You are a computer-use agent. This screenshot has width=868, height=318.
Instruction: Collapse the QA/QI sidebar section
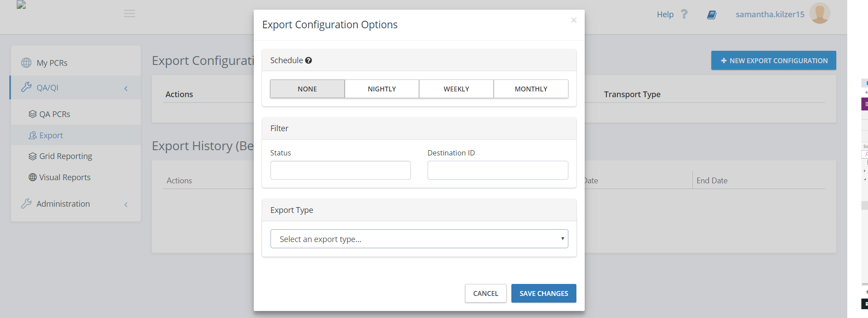(x=126, y=88)
